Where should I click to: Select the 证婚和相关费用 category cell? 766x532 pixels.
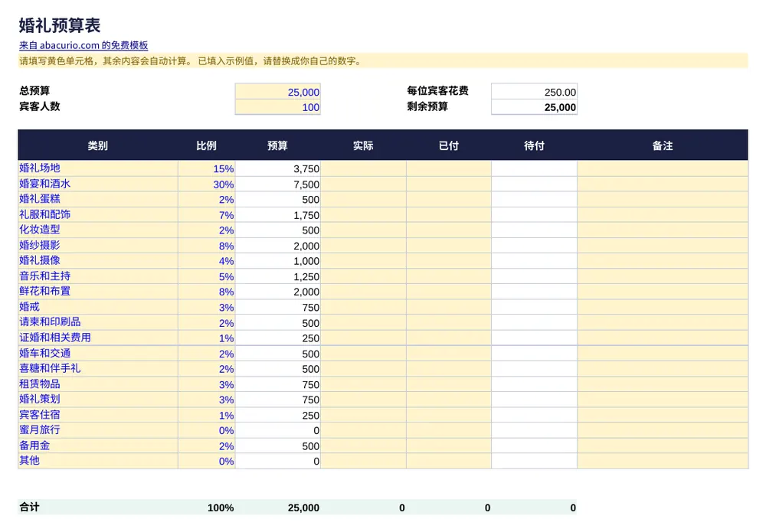(98, 338)
